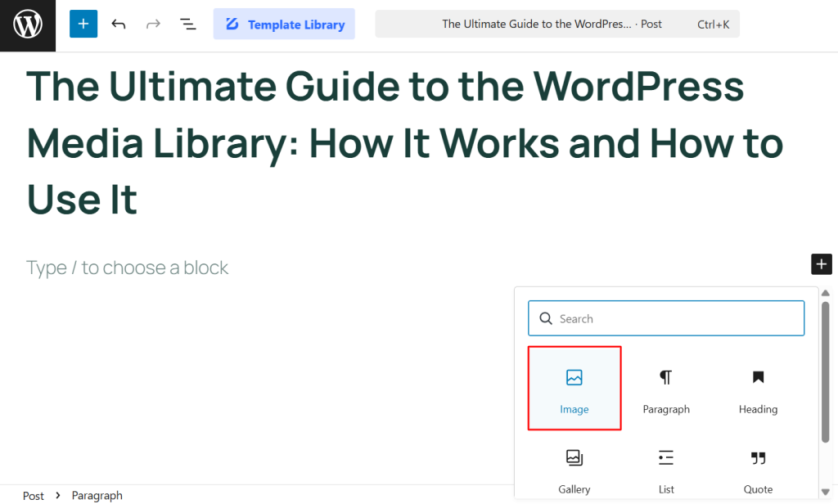
Task: Click the empty paragraph placeholder text
Action: click(127, 267)
